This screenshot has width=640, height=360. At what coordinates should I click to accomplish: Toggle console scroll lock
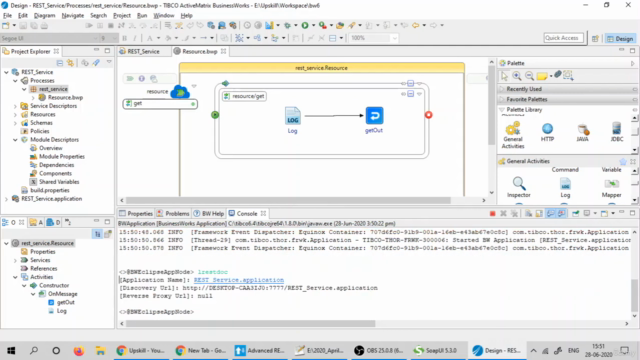coord(539,213)
